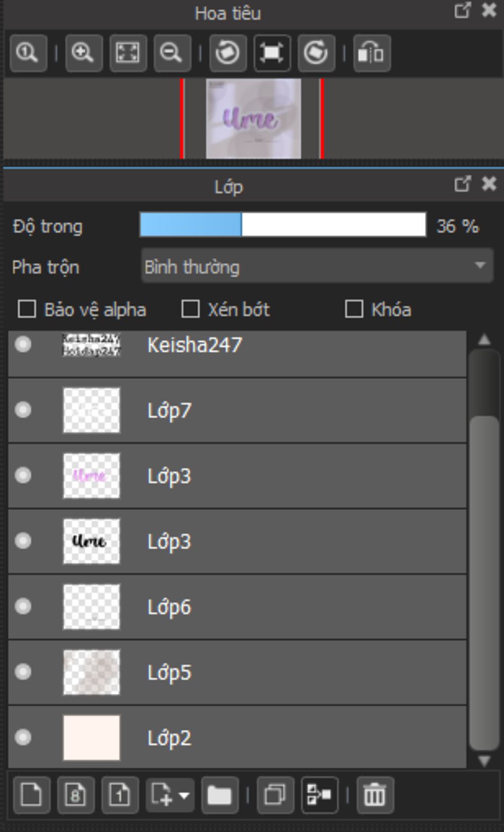Rotate the canvas view left

(228, 53)
